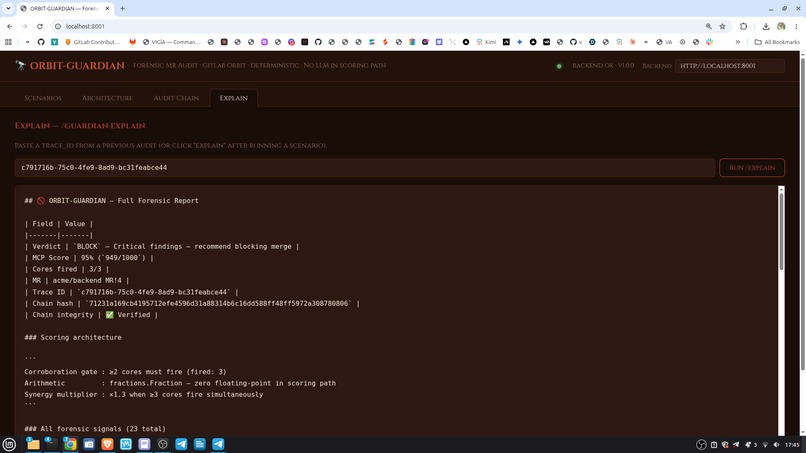Click the ORBIT-GUARDIAN telescope logo icon
Image resolution: width=806 pixels, height=453 pixels.
20,65
